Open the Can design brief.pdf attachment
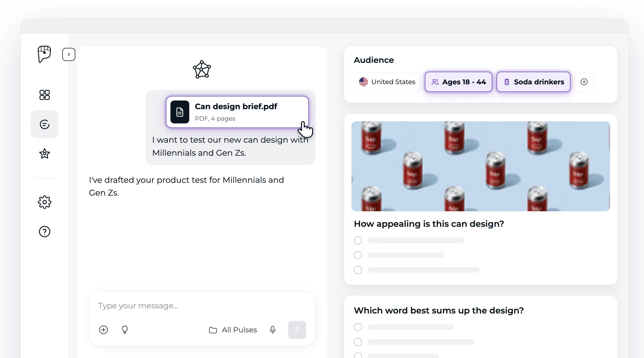644x358 pixels. click(237, 112)
